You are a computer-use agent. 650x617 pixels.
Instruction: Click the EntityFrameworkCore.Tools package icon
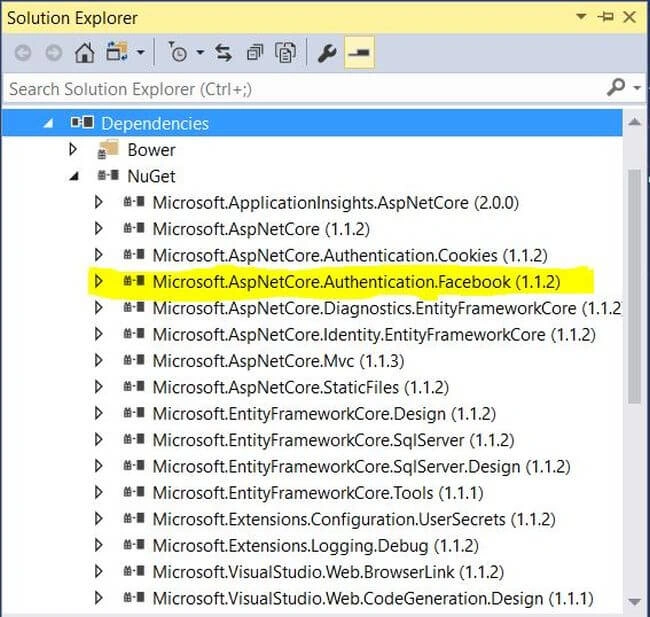point(134,492)
